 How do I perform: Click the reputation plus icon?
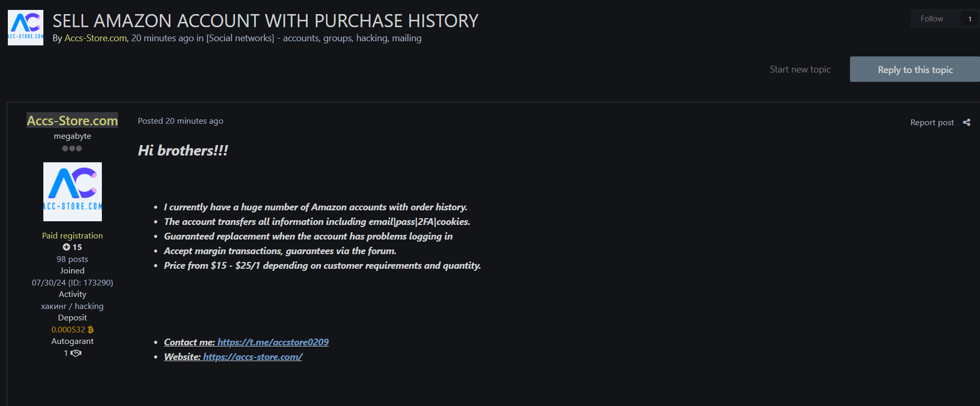[66, 247]
